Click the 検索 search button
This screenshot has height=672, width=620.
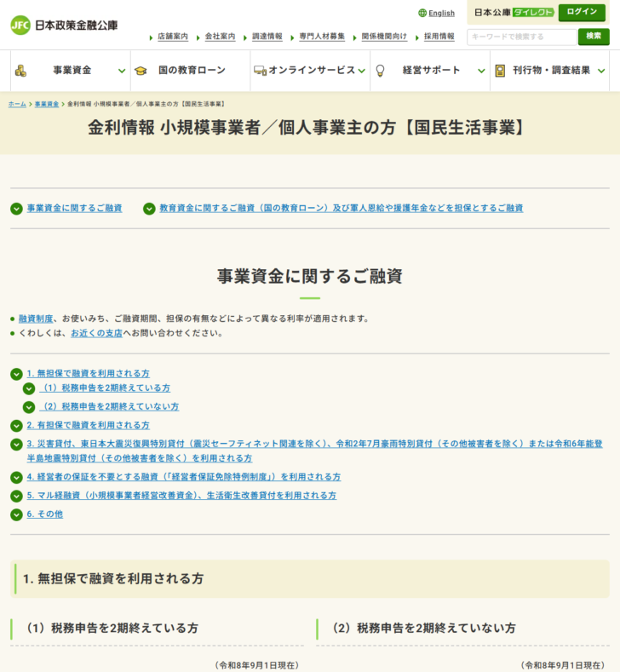point(594,37)
